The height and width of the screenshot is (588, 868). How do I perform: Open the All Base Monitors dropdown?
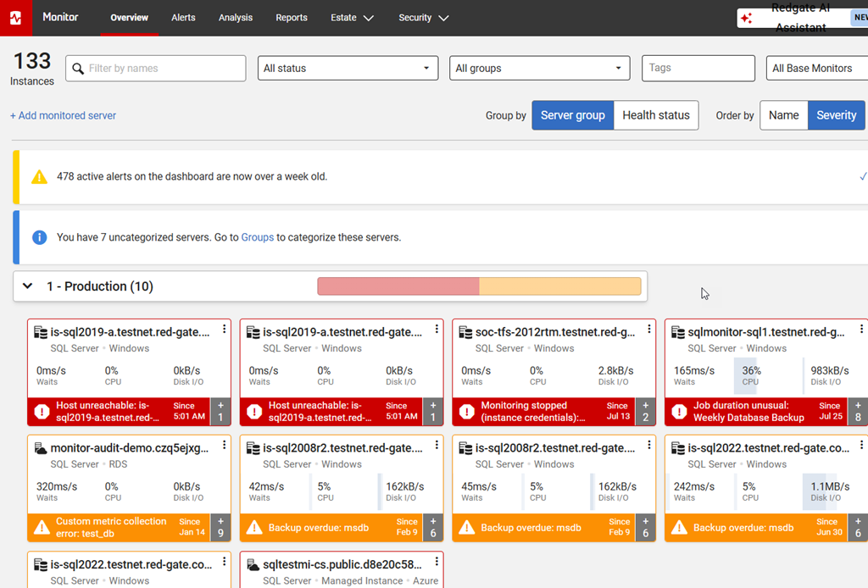[817, 68]
